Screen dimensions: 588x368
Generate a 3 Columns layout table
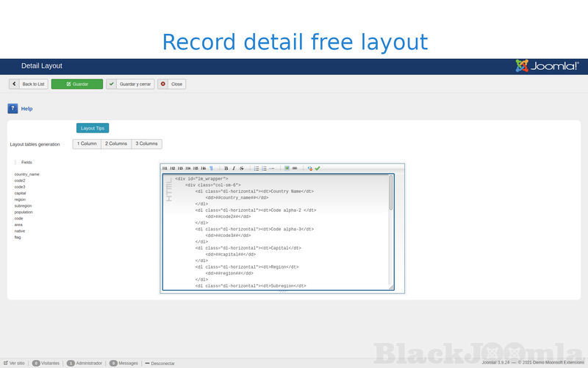[146, 144]
